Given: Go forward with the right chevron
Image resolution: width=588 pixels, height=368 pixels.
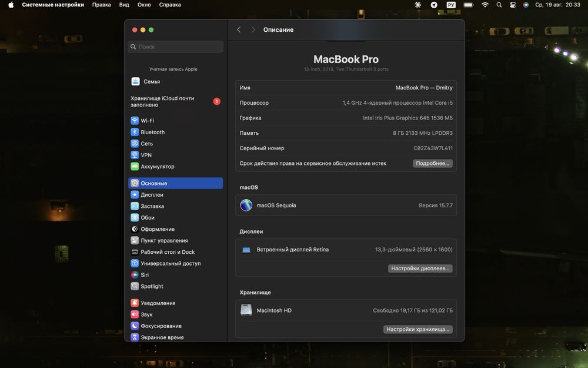Looking at the screenshot, I should pyautogui.click(x=253, y=29).
